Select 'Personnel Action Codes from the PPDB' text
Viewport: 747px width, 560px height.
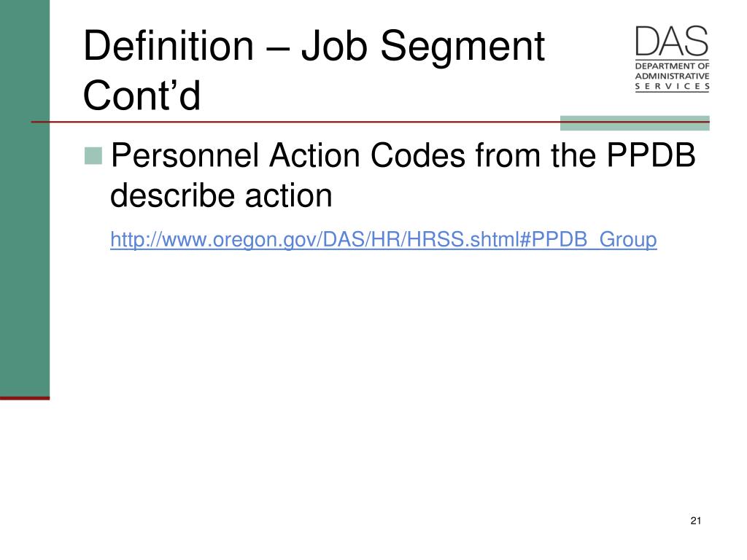(x=403, y=156)
